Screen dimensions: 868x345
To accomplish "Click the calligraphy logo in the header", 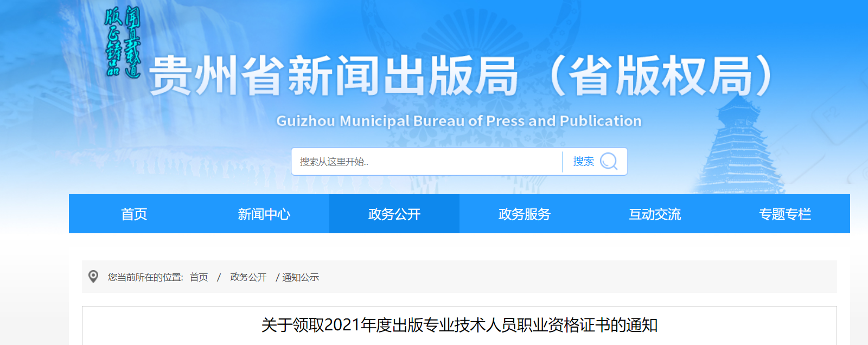I will pyautogui.click(x=123, y=42).
